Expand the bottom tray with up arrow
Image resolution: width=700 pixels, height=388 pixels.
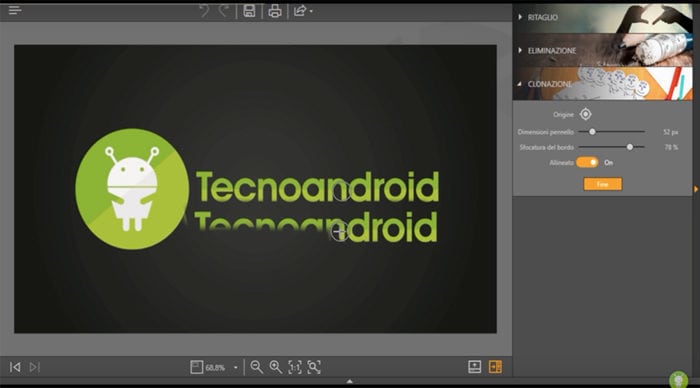[350, 381]
